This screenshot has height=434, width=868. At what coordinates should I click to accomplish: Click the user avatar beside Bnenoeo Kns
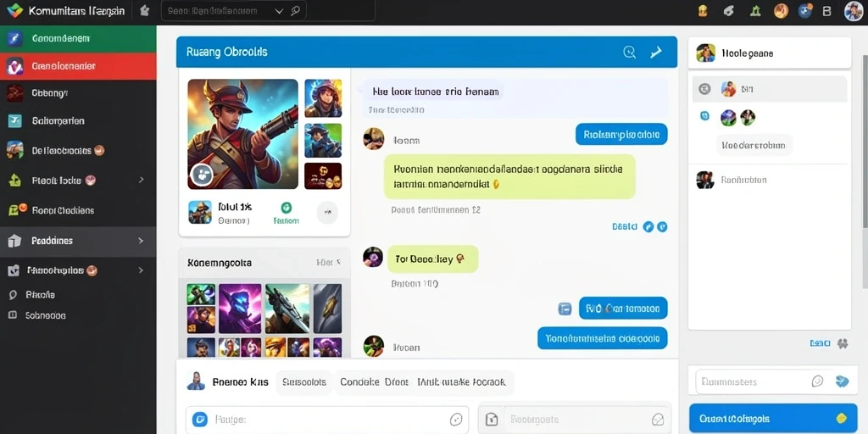click(196, 381)
